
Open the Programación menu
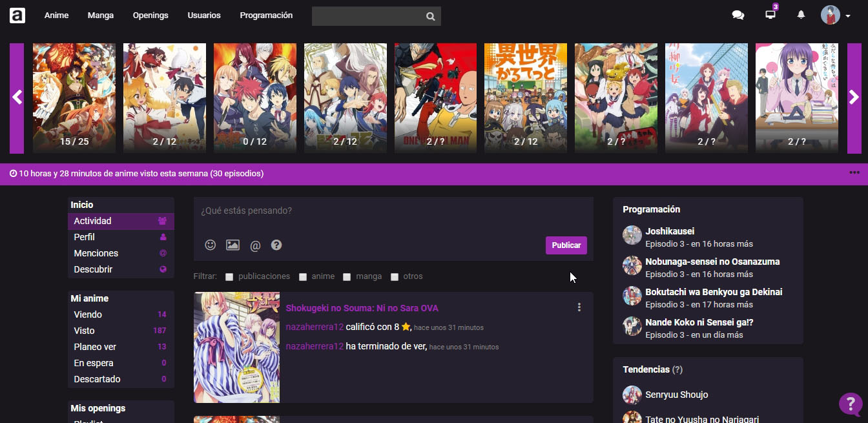pyautogui.click(x=266, y=15)
